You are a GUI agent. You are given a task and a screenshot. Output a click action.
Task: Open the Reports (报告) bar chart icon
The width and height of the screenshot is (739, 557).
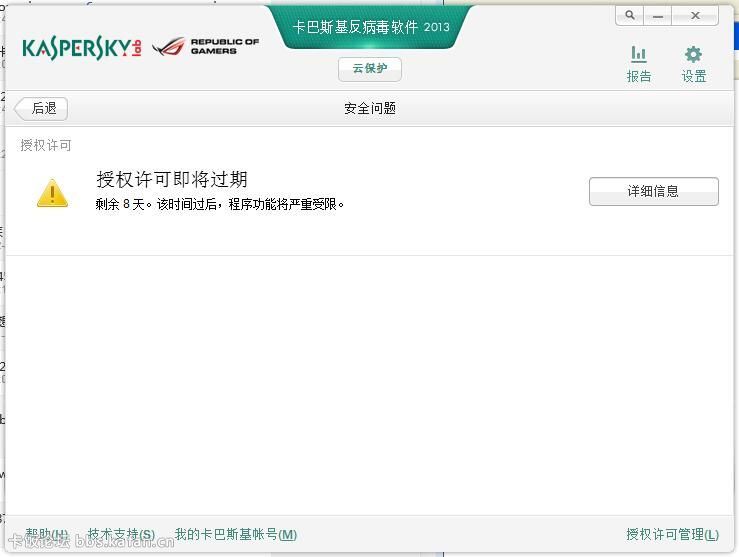pos(639,55)
